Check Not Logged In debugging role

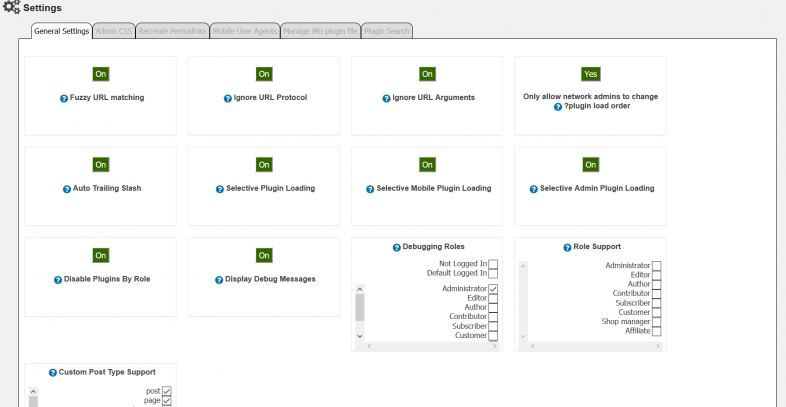493,264
